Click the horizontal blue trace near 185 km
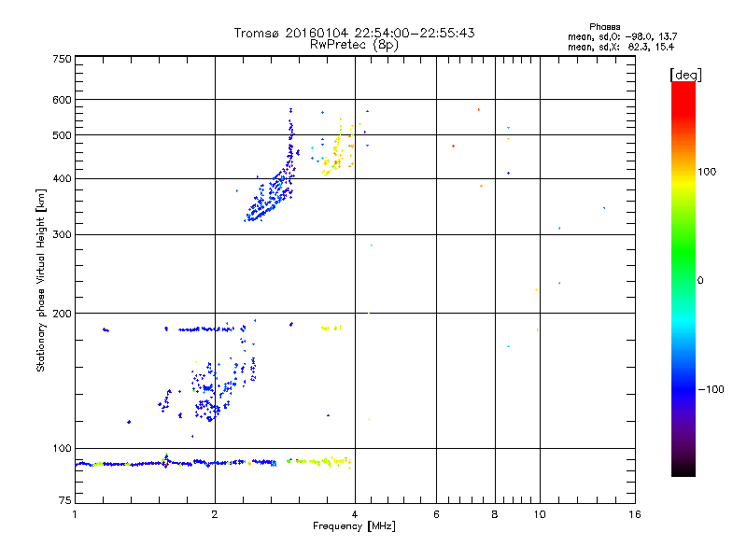Image resolution: width=747 pixels, height=560 pixels. [x=205, y=329]
